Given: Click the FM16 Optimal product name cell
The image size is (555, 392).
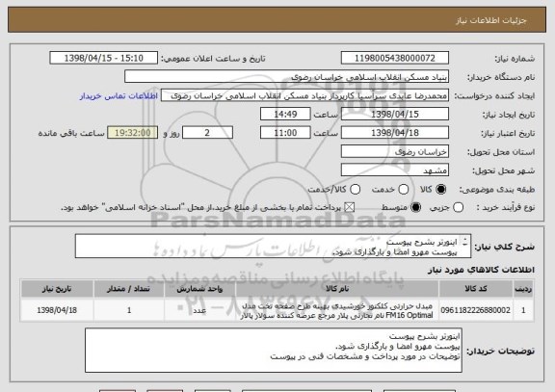Looking at the screenshot, I should [337, 310].
